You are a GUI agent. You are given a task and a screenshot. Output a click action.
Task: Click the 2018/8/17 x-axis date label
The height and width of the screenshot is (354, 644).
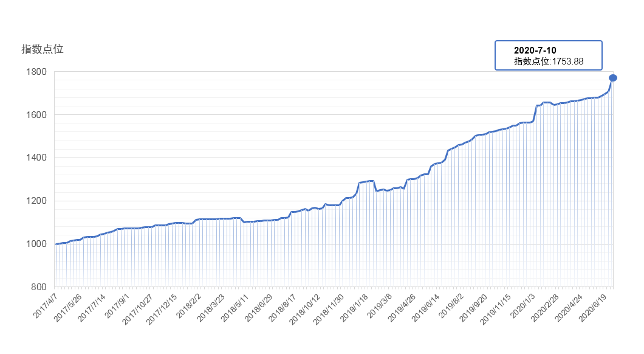click(x=283, y=308)
